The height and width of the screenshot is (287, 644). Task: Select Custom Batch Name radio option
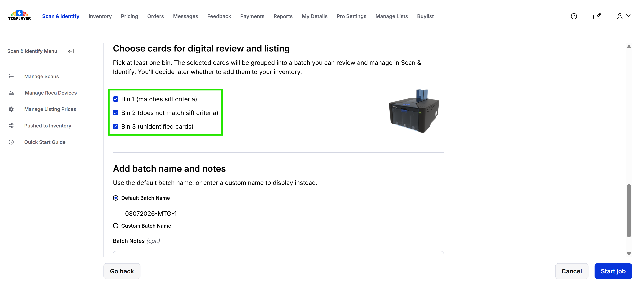point(115,226)
